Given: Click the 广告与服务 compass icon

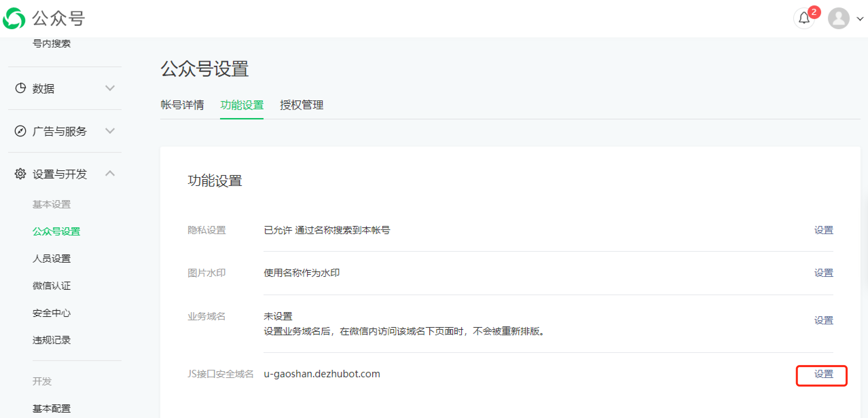Looking at the screenshot, I should 20,131.
